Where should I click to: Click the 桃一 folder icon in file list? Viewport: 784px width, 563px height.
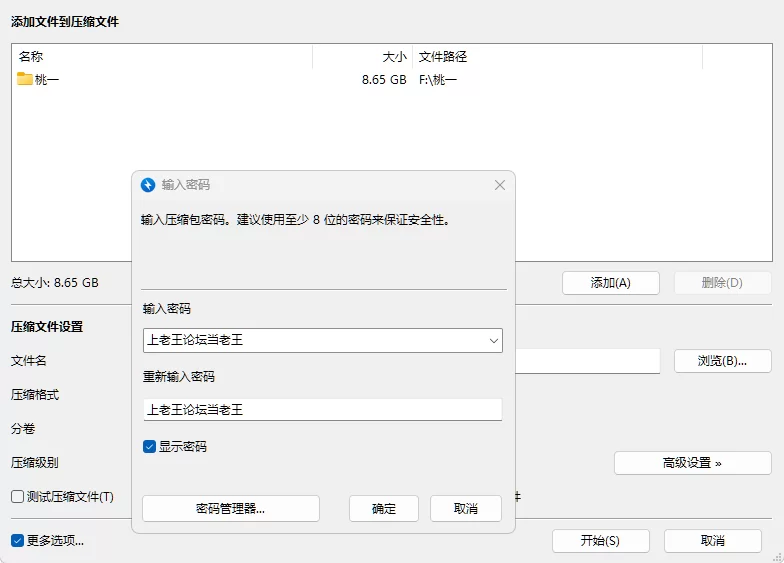point(24,79)
